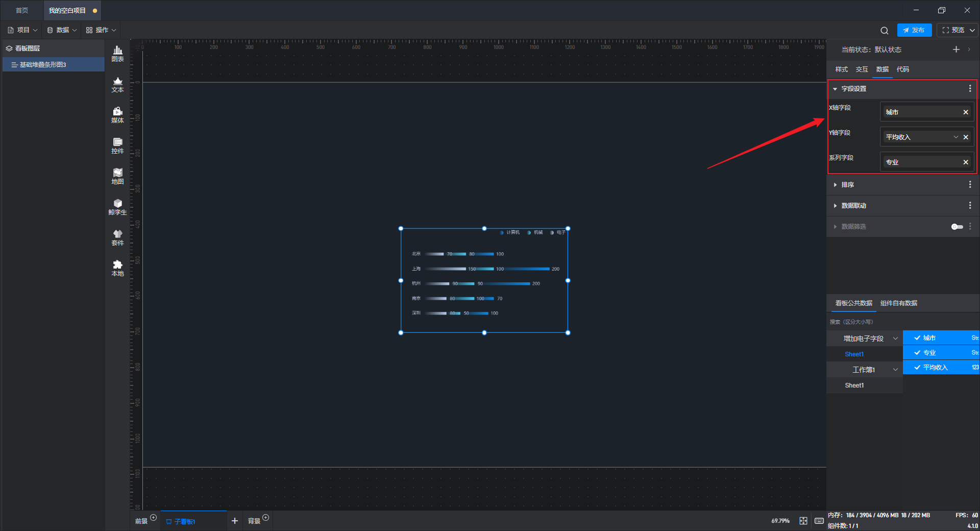Expand the 数据联动 section

click(x=835, y=206)
